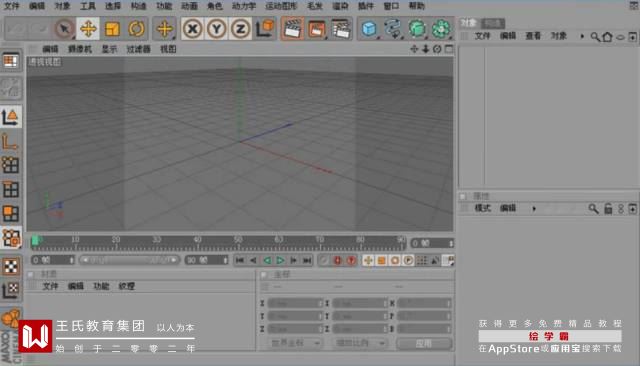Toggle the X axis lock

point(193,29)
